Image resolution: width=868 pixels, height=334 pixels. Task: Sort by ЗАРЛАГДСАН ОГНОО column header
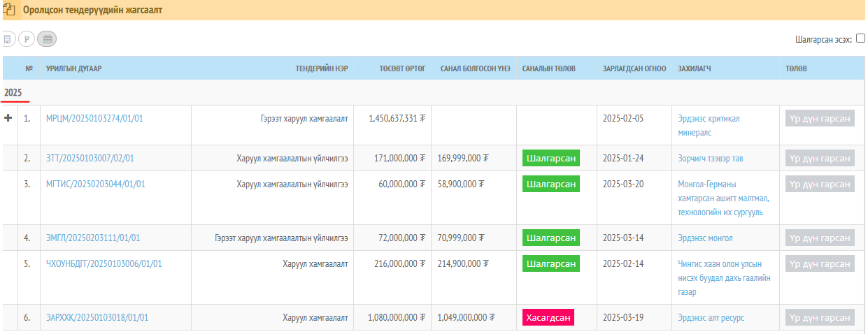click(x=634, y=68)
